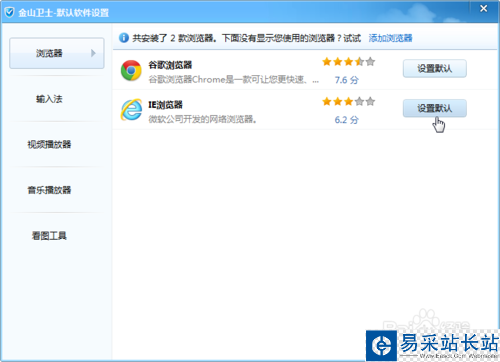This screenshot has height=362, width=500.
Task: Open the 添加浏览器 link
Action: point(390,38)
